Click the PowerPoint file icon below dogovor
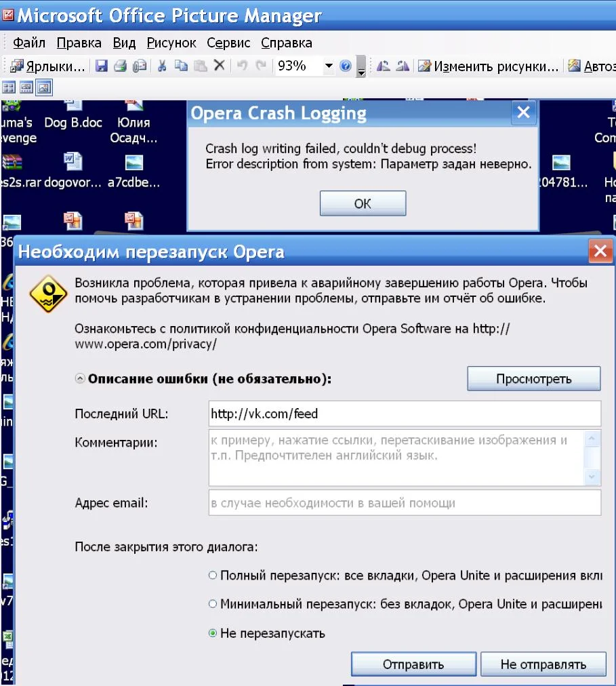 [73, 220]
